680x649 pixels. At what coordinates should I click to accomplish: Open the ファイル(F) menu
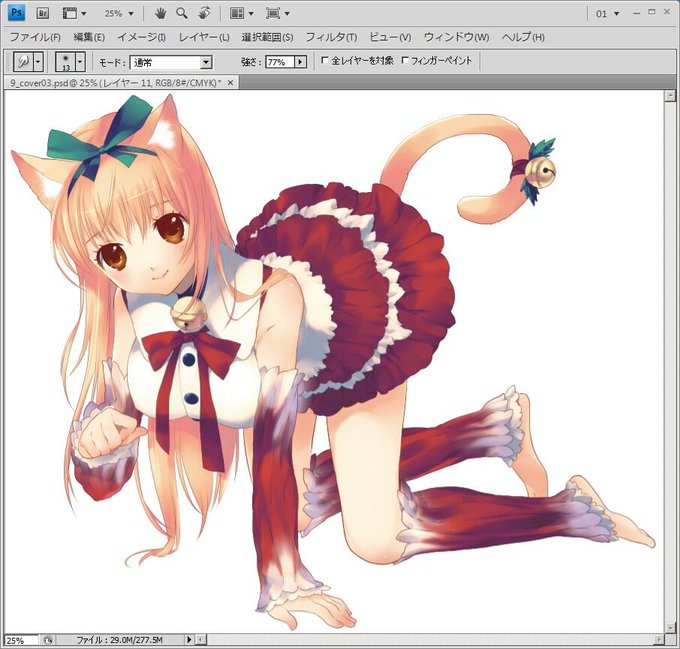(35, 37)
